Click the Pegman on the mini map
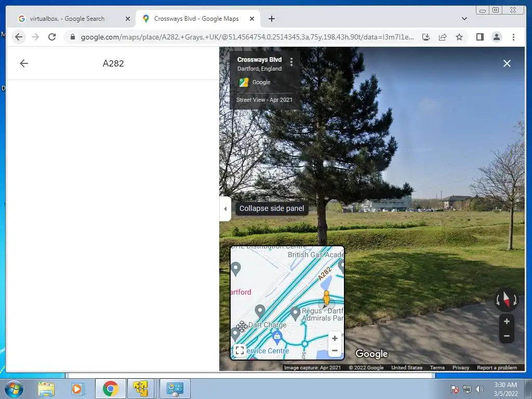532x399 pixels. pyautogui.click(x=326, y=298)
